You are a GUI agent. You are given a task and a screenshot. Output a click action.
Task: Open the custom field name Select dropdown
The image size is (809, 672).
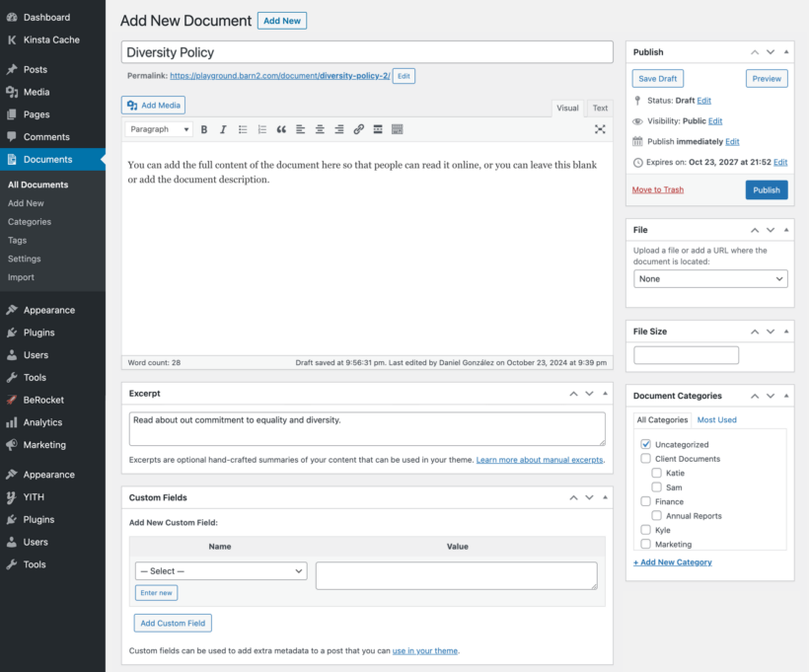click(x=220, y=570)
